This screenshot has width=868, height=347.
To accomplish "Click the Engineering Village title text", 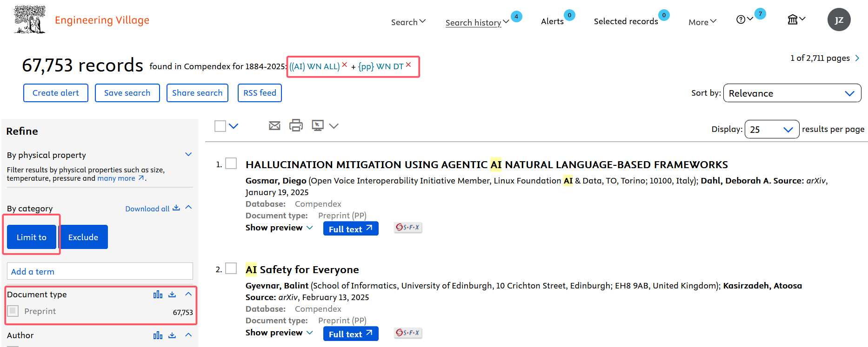I will tap(102, 20).
